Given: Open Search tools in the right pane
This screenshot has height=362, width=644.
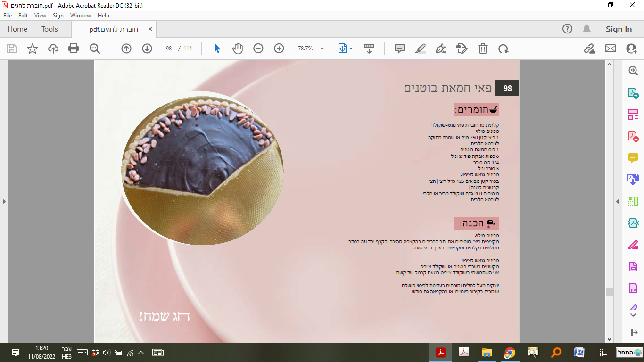Looking at the screenshot, I should [633, 71].
